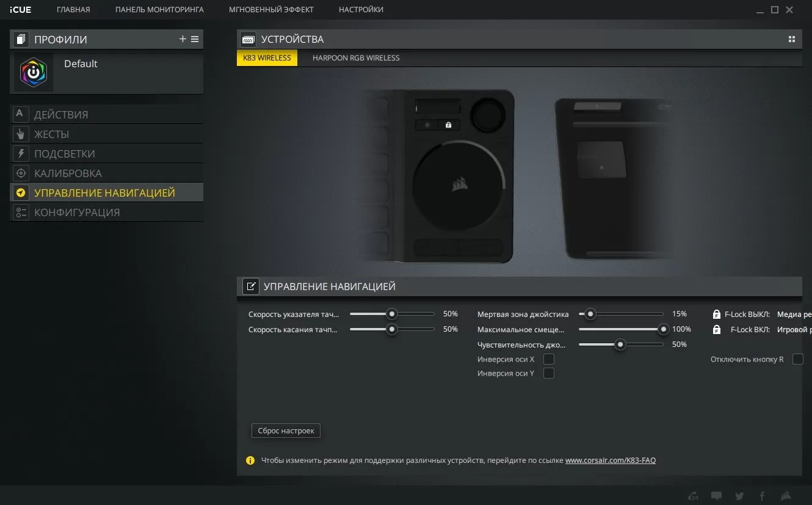Viewport: 812px width, 505px height.
Task: Open the F-Lock ВЫКЛ mode dropdown
Action: coord(794,314)
